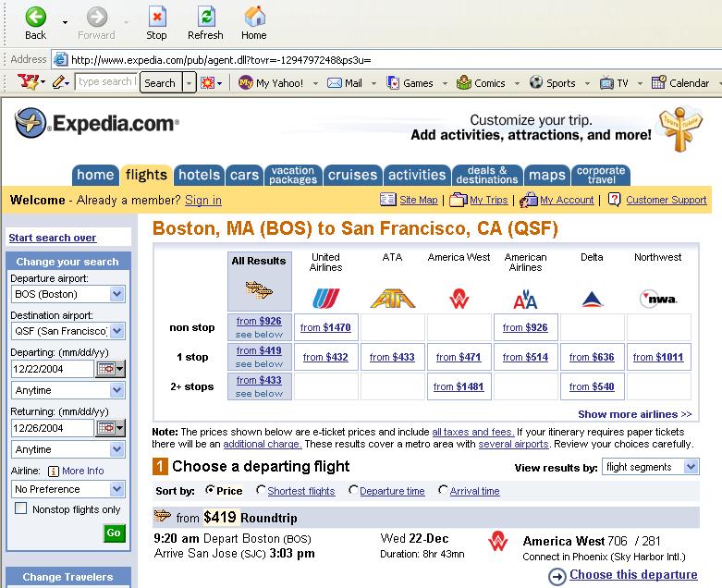722x588 pixels.
Task: Click the green Go button
Action: click(x=114, y=533)
